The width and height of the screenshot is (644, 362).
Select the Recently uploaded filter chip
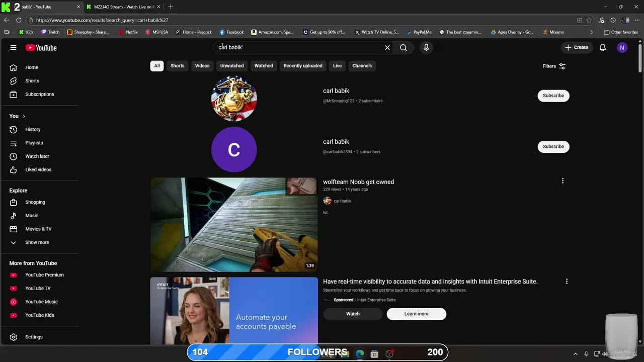point(303,66)
